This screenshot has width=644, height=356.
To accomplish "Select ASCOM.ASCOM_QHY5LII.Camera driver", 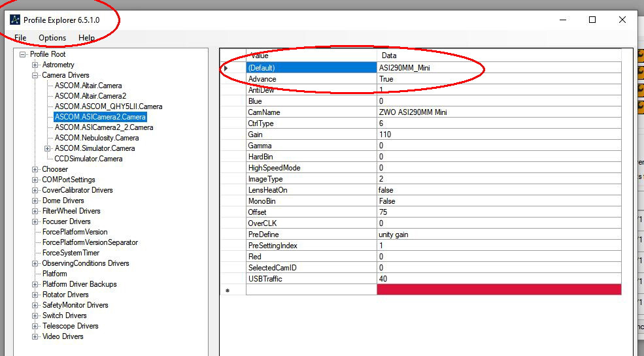I will click(x=109, y=106).
